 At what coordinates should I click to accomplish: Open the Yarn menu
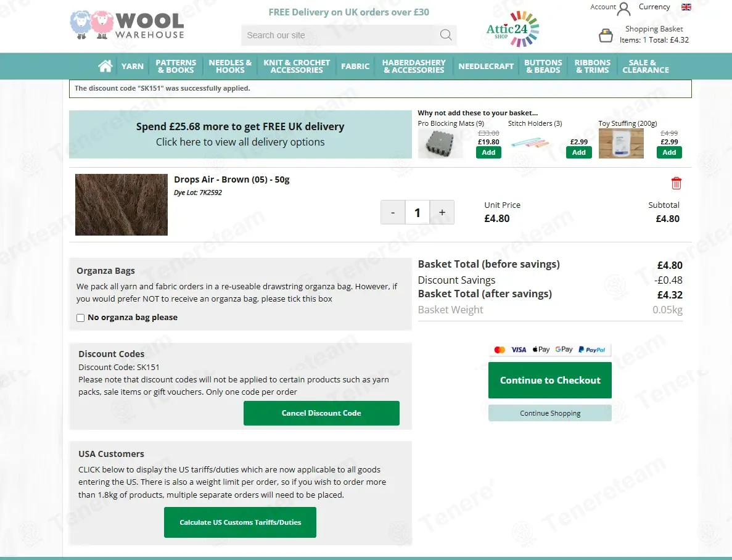133,67
